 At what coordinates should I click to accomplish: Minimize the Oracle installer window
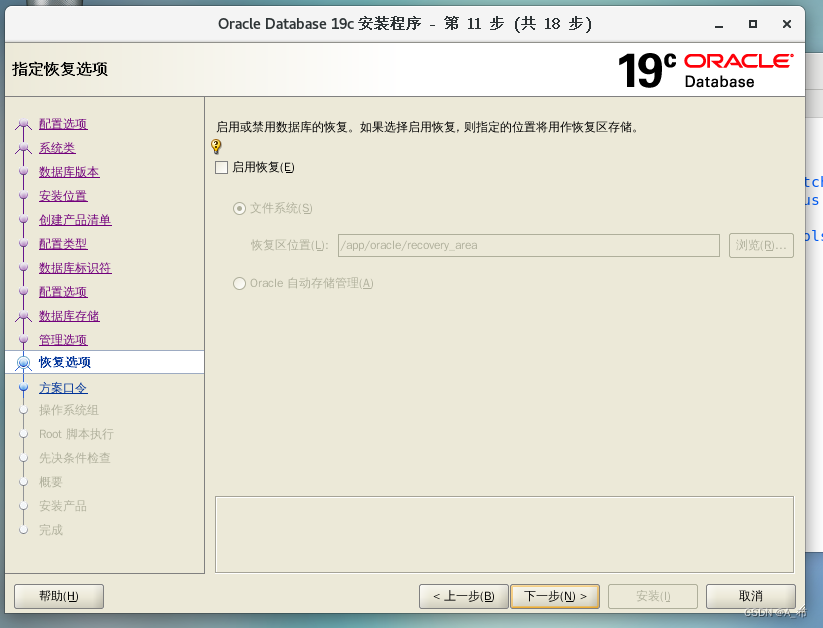click(x=719, y=24)
